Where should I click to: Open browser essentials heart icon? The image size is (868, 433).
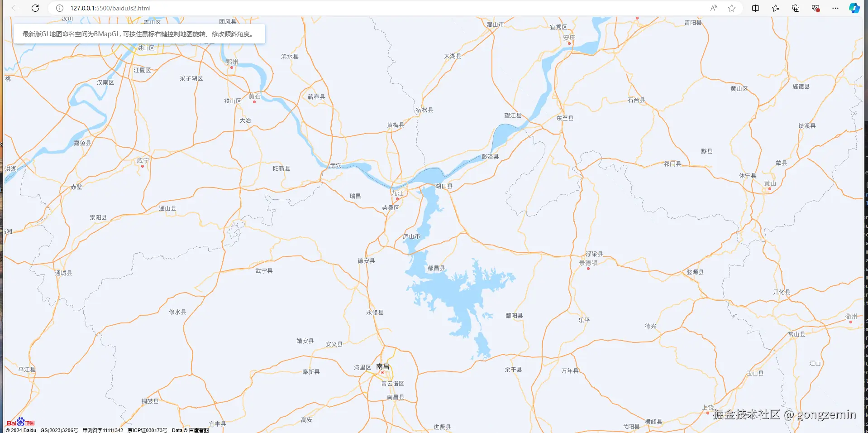click(816, 8)
